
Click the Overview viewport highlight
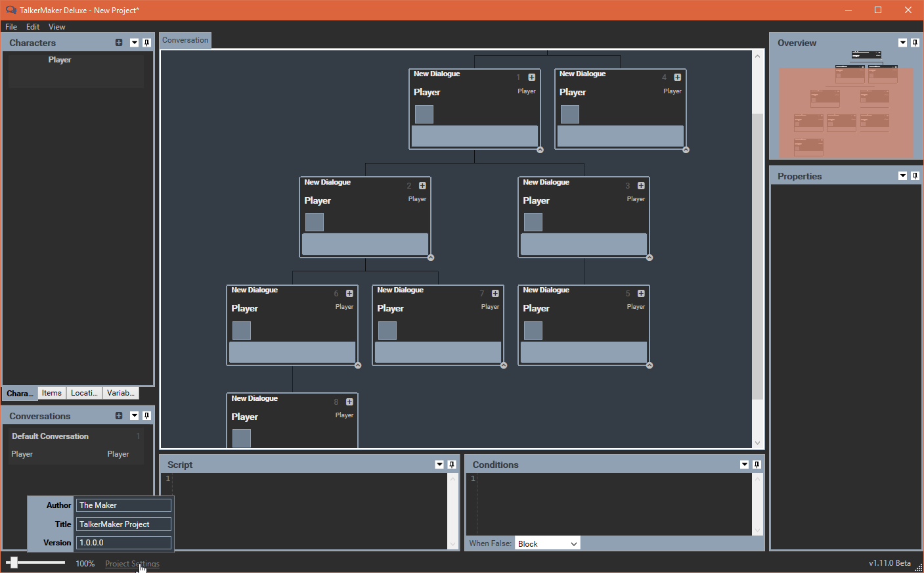coord(846,113)
